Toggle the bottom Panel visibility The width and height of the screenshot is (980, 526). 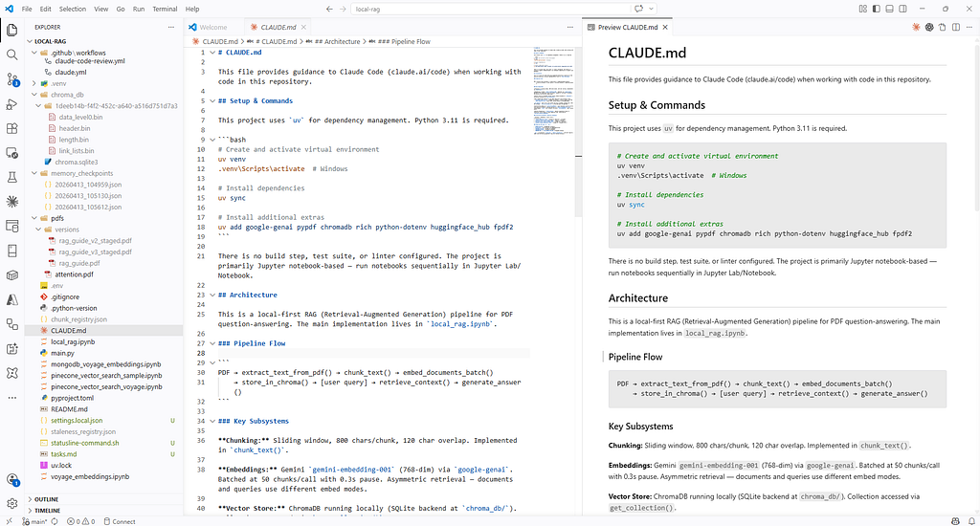(889, 9)
